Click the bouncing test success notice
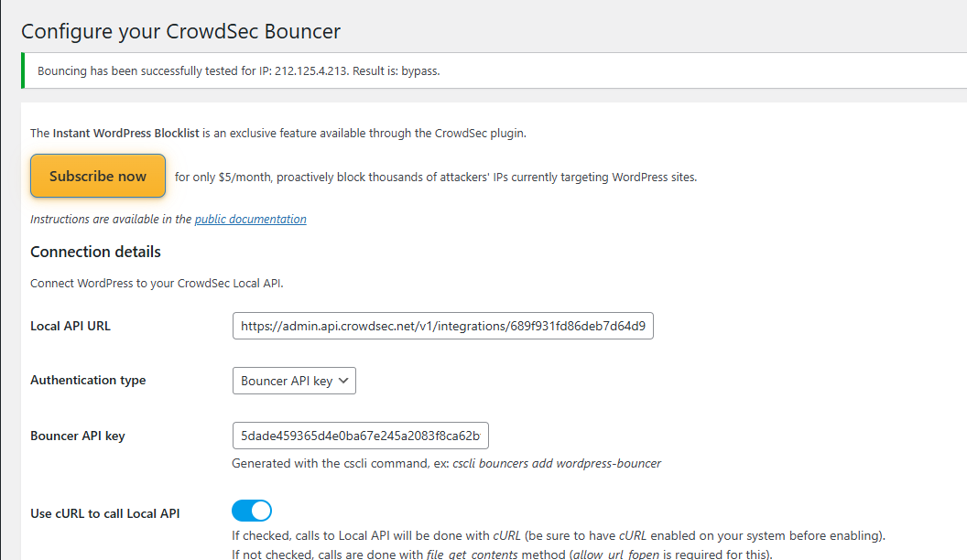967x560 pixels. [494, 70]
